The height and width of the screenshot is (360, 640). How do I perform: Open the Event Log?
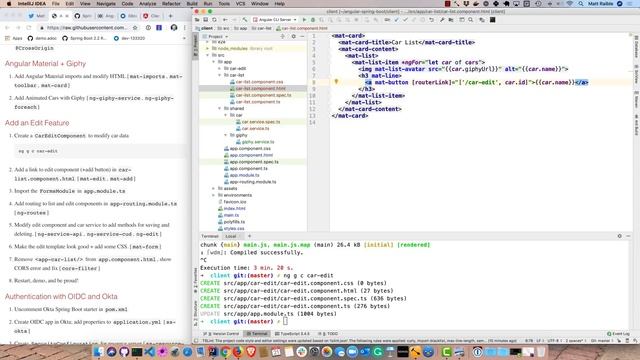coord(618,334)
